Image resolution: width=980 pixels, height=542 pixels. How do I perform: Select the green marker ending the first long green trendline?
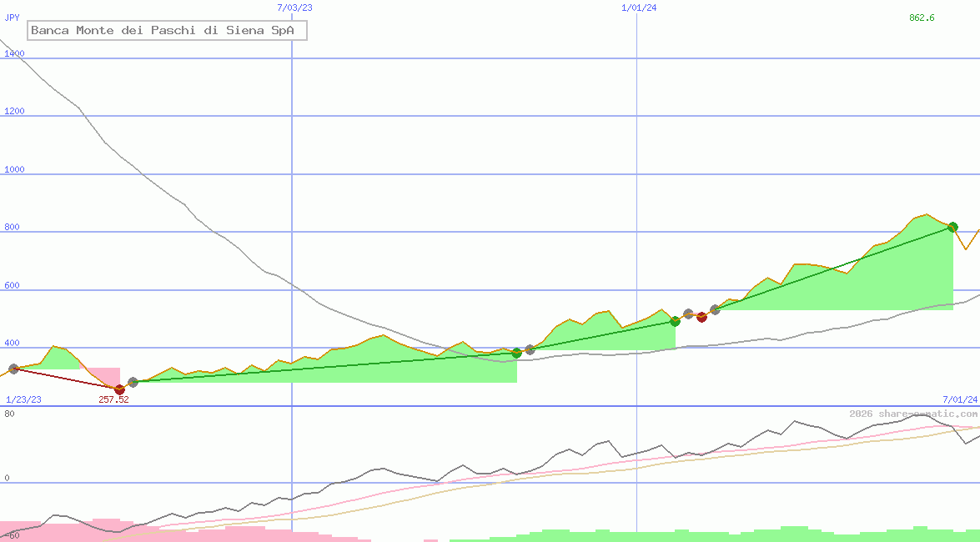pos(516,353)
